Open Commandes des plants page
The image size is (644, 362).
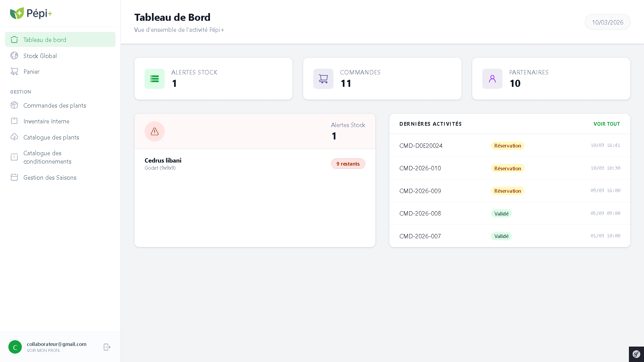coord(55,105)
